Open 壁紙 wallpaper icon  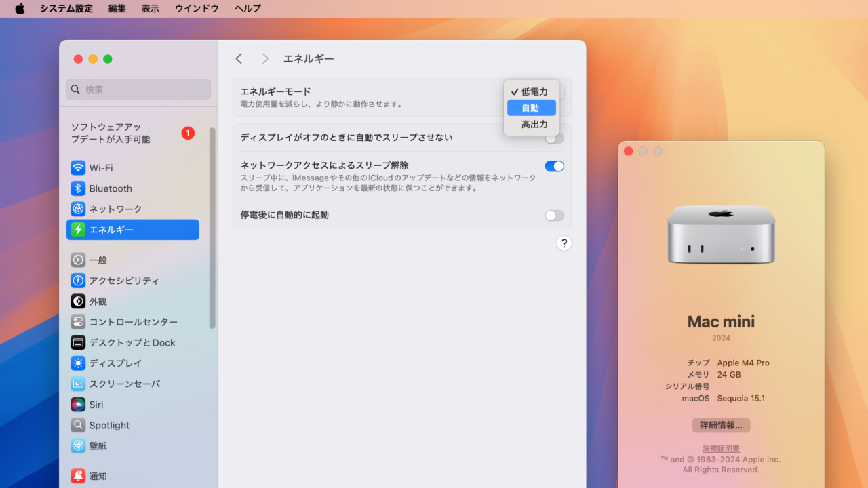tap(78, 446)
